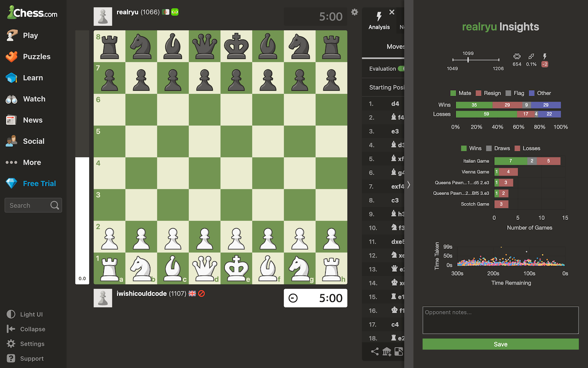Screen dimensions: 588x368
Task: Open the board settings gear above the analysis panel
Action: pos(354,12)
